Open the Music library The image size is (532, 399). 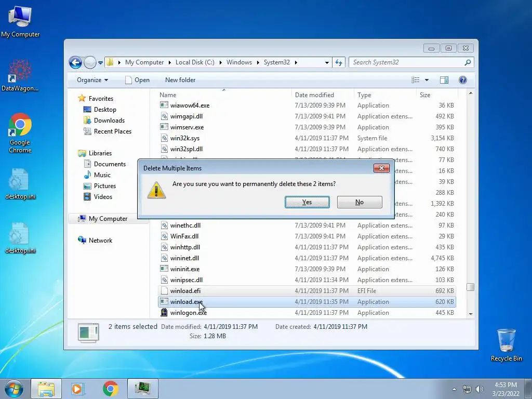tap(102, 175)
